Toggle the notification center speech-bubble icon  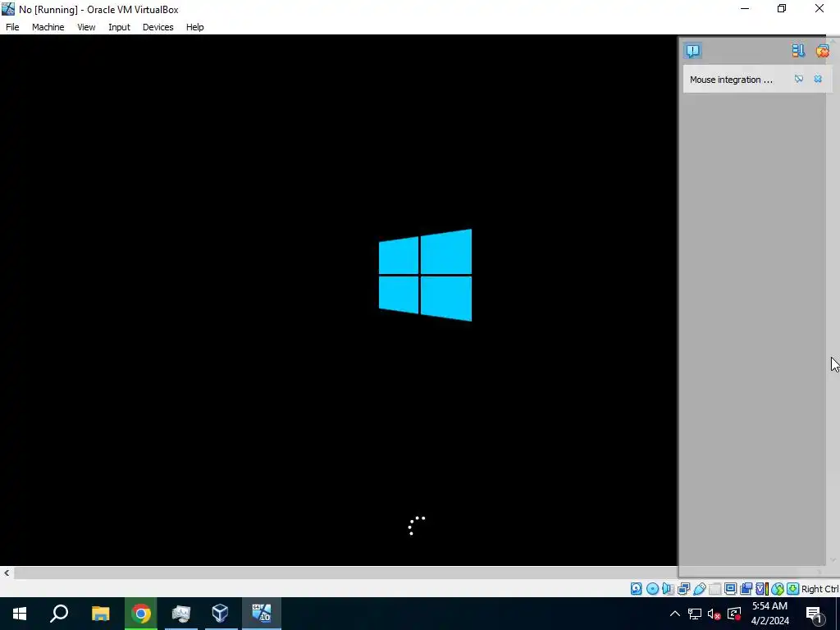coord(692,51)
